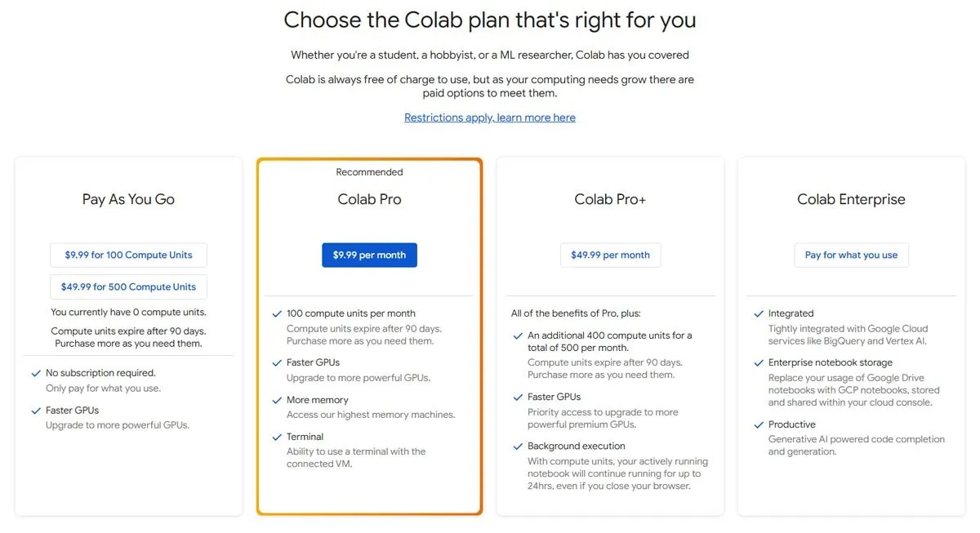The height and width of the screenshot is (533, 980).
Task: Click Faster GPUs checkmark in Pay As You Go
Action: pyautogui.click(x=36, y=411)
